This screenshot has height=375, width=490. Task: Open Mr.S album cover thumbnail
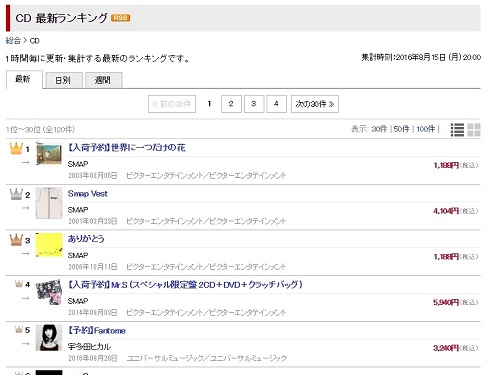pyautogui.click(x=49, y=292)
